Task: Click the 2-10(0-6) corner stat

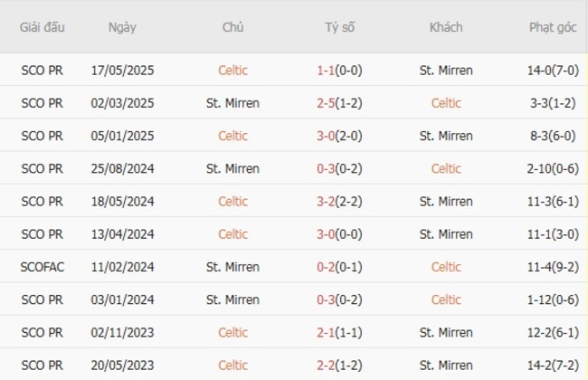Action: (553, 168)
